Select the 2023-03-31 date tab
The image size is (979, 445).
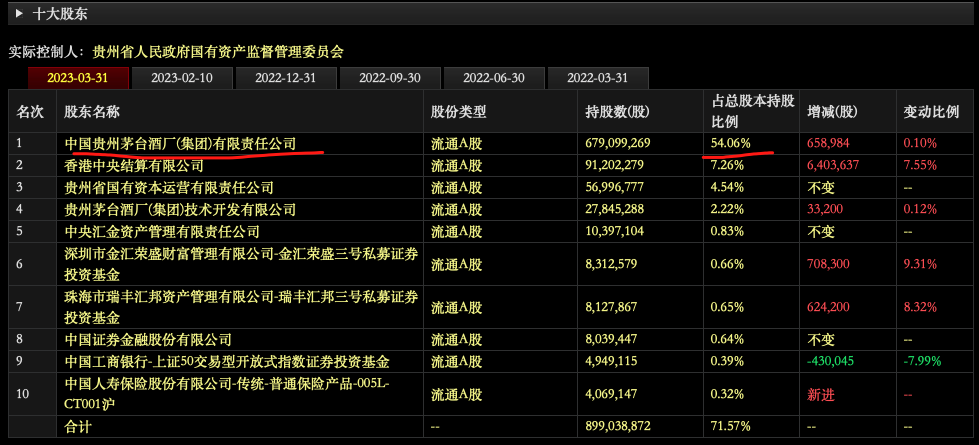click(x=78, y=78)
